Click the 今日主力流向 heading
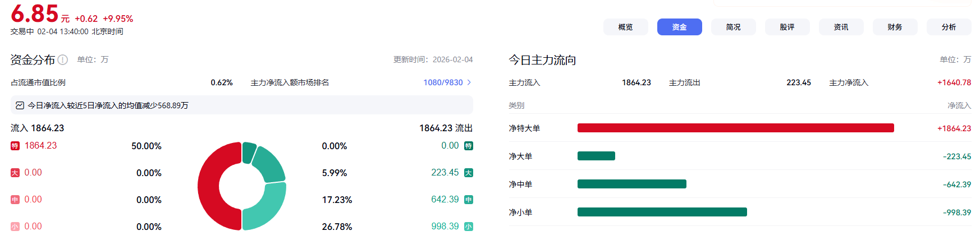Viewport: 980px width, 240px height. [x=542, y=59]
